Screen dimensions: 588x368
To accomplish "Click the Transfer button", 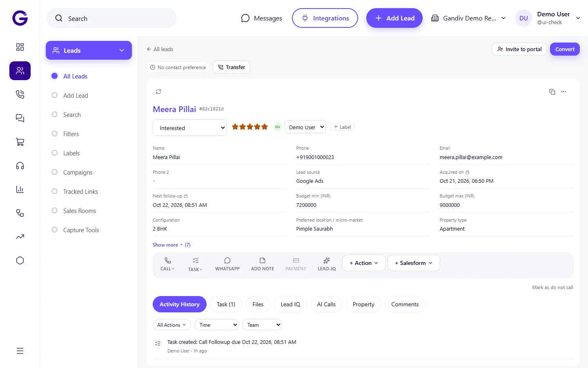I will pyautogui.click(x=232, y=67).
